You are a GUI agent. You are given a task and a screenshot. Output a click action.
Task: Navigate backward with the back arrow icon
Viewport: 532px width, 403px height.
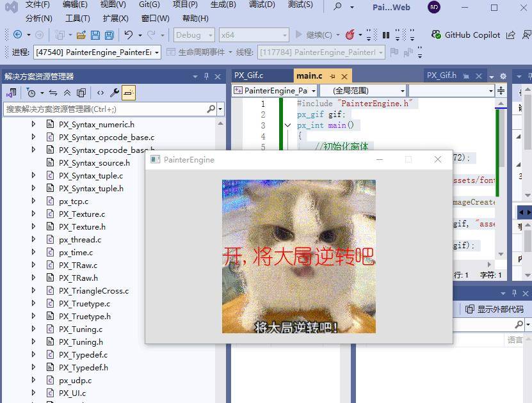[x=18, y=35]
